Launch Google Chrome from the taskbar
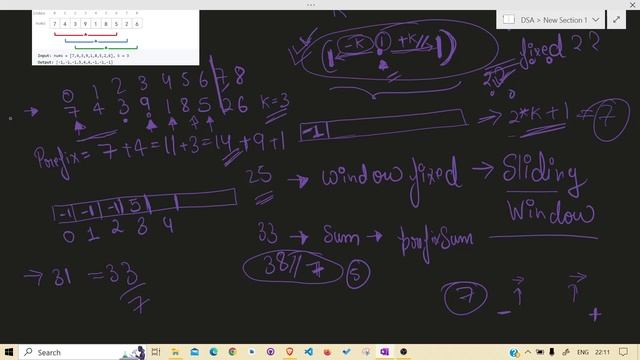 coord(233,352)
